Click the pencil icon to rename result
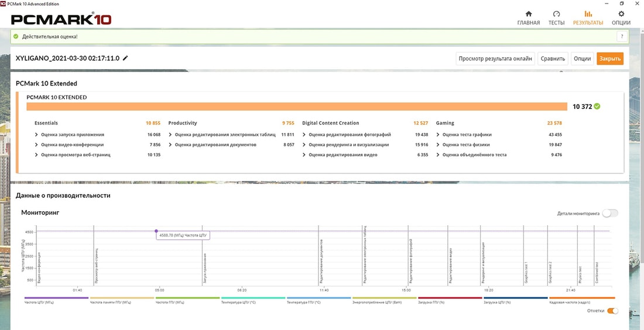This screenshot has width=644, height=330. click(125, 59)
